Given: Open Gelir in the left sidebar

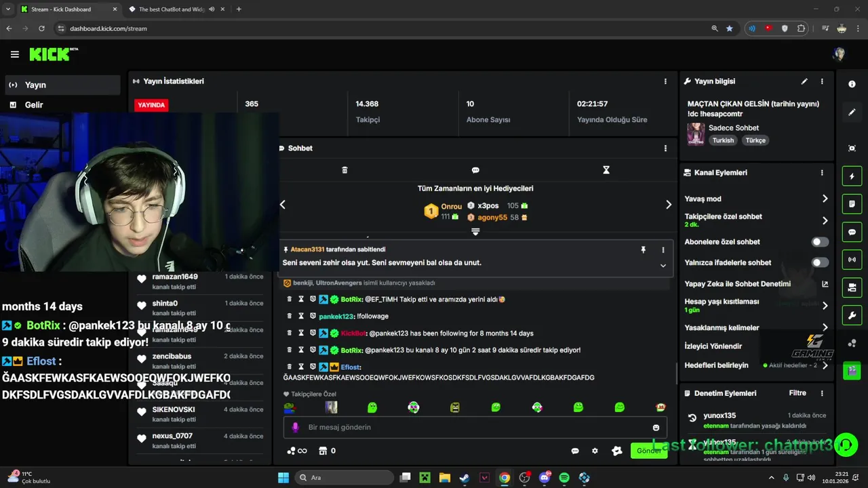Looking at the screenshot, I should [x=63, y=105].
